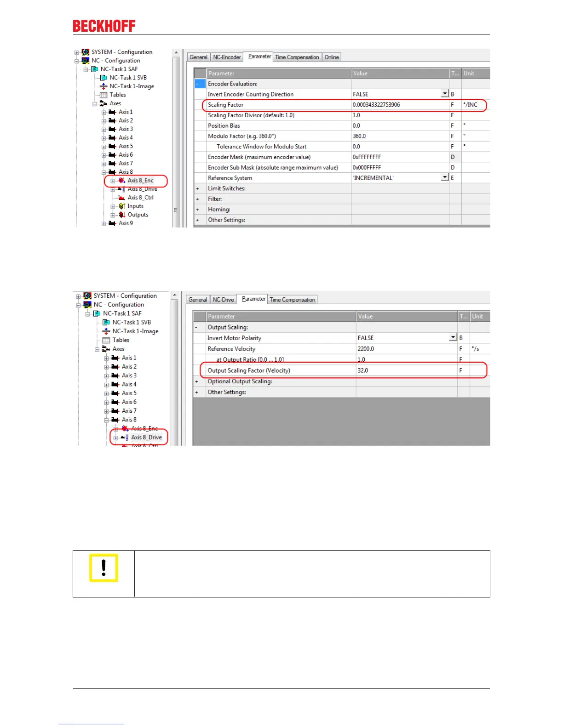Expand Axis 8_Drive node in the drive screenshot tree
This screenshot has width=563, height=728.
(x=116, y=438)
